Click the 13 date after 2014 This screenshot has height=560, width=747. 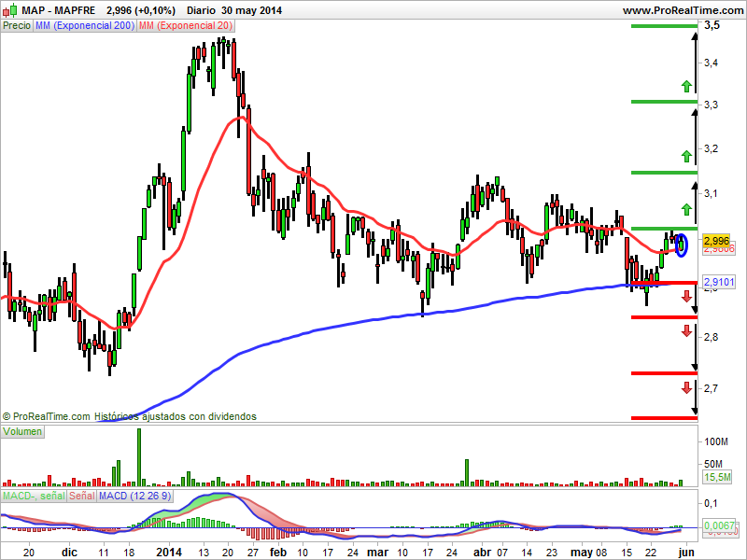[204, 553]
